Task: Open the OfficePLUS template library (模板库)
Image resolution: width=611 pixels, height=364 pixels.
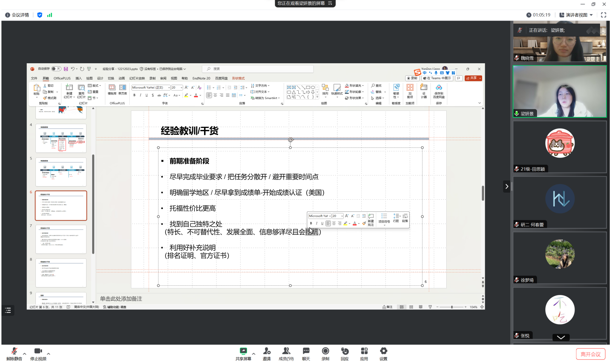Action: click(112, 90)
